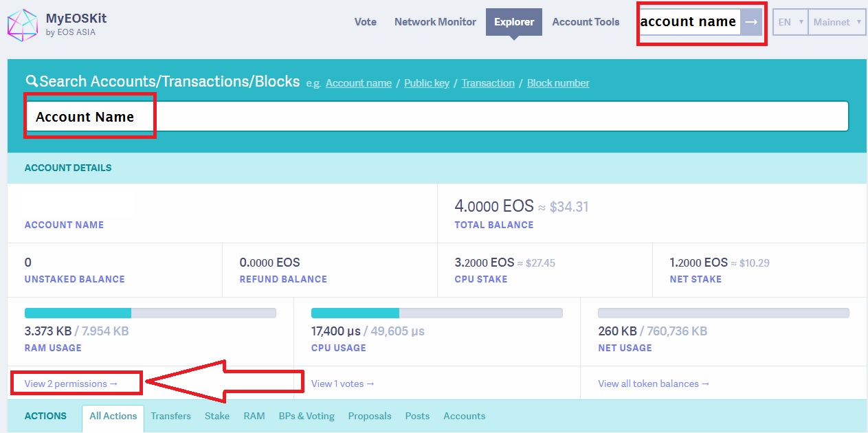
Task: Open the Accounts tab
Action: [465, 416]
